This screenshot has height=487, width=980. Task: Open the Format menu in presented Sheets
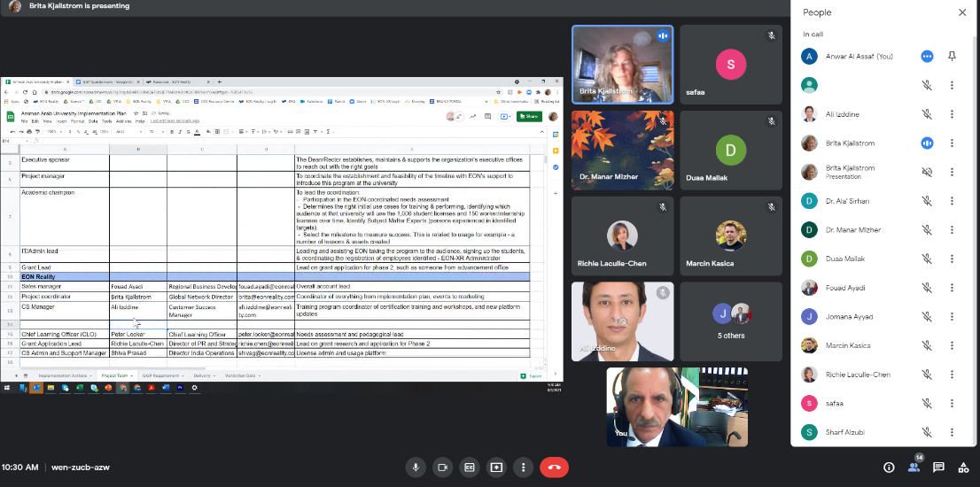[77, 121]
